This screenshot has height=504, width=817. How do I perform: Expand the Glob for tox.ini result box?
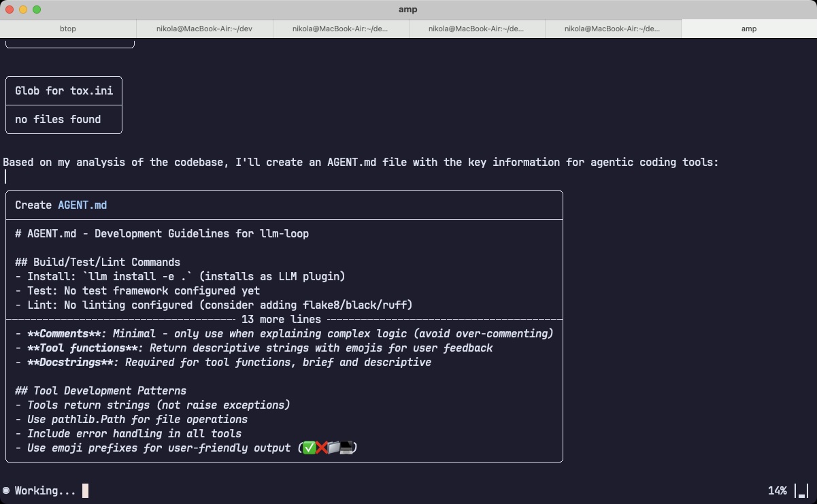pyautogui.click(x=63, y=90)
